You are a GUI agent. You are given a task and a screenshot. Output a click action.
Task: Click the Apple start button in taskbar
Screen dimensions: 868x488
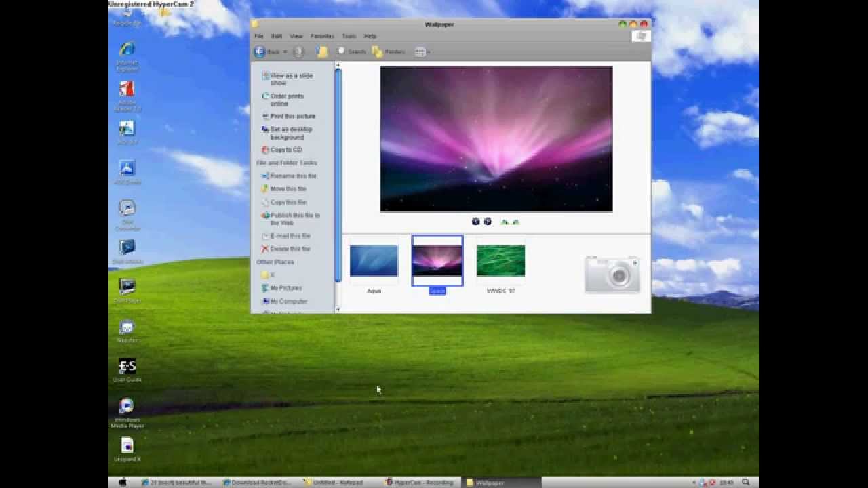pos(123,483)
